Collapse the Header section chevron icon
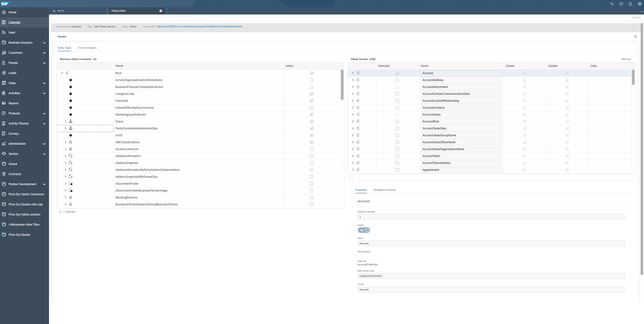Screen dimensions: 644x324 pos(635,37)
